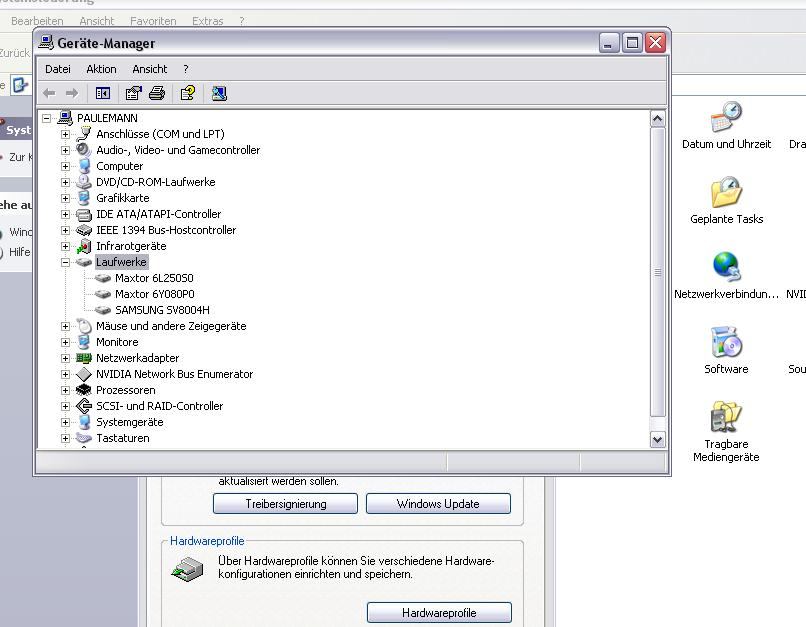The image size is (806, 627).
Task: Collapse the Laufwerke node
Action: pyautogui.click(x=65, y=263)
